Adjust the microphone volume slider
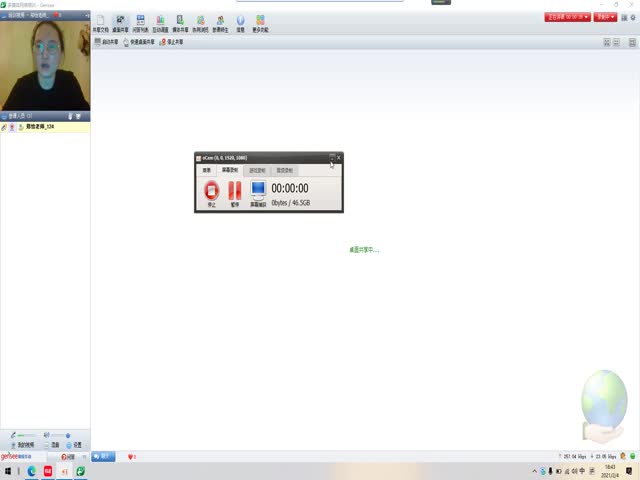This screenshot has height=480, width=640. pyautogui.click(x=25, y=435)
